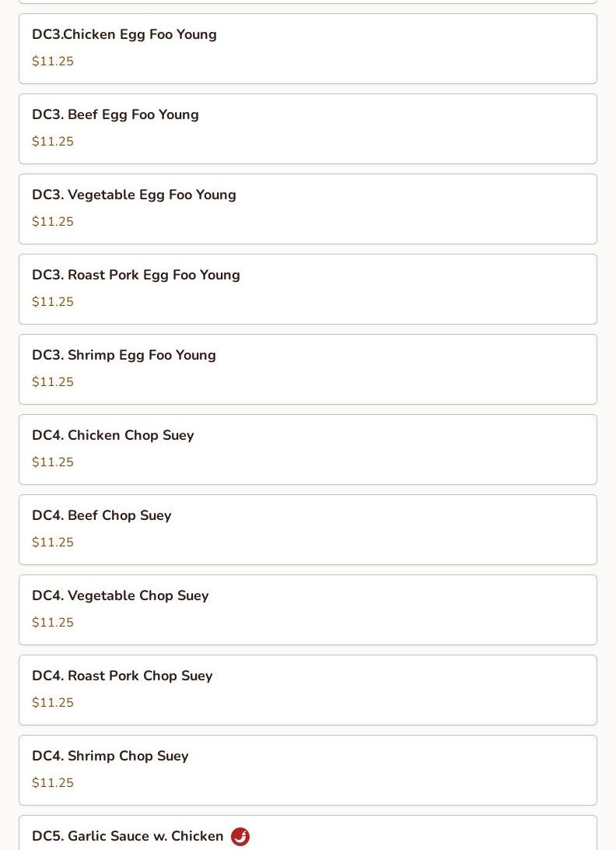Click the $11.25 price under Chicken Chop Suey
The height and width of the screenshot is (850, 616).
click(x=53, y=462)
